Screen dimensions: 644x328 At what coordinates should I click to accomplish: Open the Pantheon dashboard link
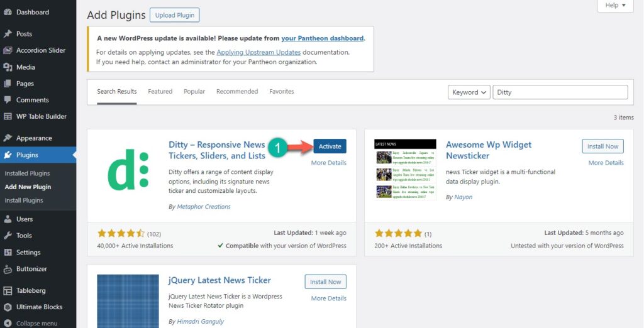click(x=323, y=38)
